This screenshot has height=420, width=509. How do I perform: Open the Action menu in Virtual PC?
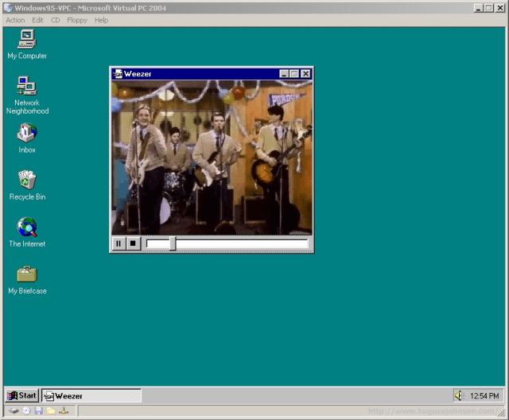tap(15, 20)
